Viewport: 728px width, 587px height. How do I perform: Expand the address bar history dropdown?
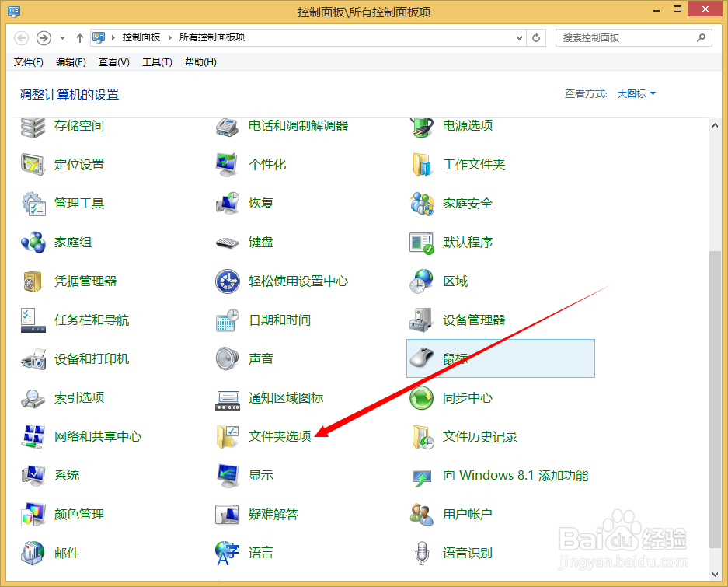[519, 37]
